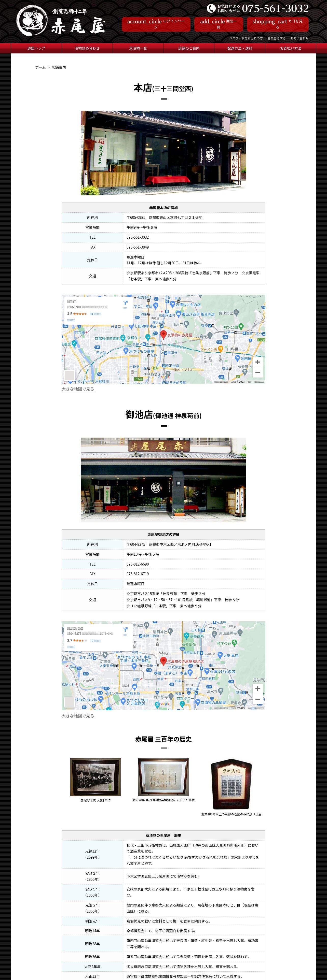Click the 御池店 phone link 075-812-6690
Image resolution: width=327 pixels, height=980 pixels.
pyautogui.click(x=138, y=564)
